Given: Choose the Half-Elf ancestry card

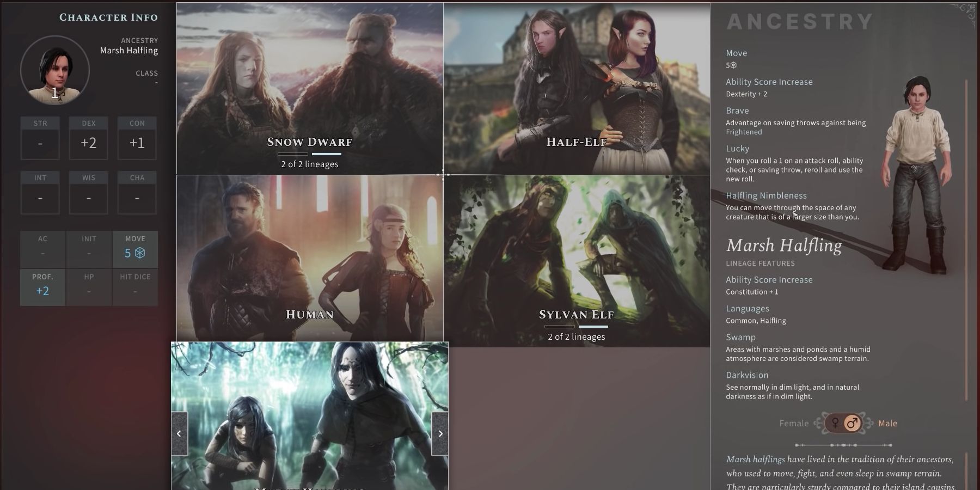Looking at the screenshot, I should (577, 89).
